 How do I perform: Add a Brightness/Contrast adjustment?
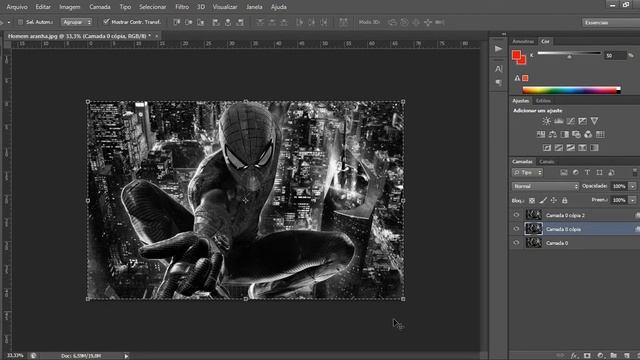pos(547,121)
